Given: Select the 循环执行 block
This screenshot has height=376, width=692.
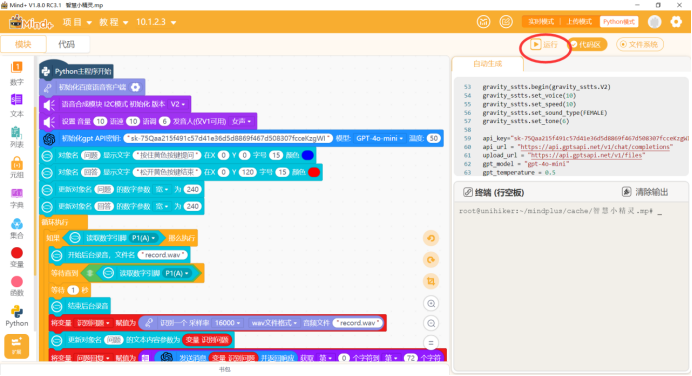Looking at the screenshot, I should [63, 222].
